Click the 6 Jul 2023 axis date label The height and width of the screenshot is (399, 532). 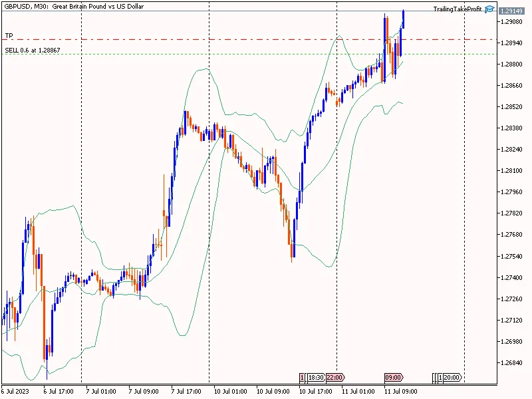[17, 392]
